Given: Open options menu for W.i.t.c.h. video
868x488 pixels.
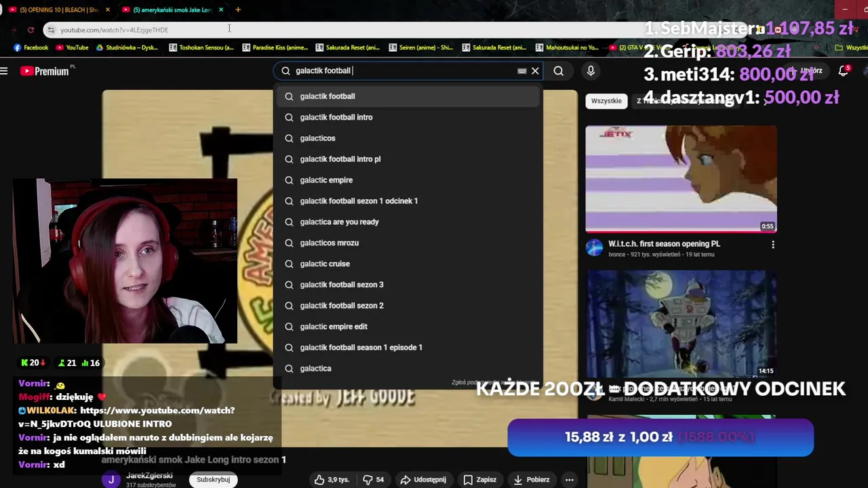Looking at the screenshot, I should (x=773, y=245).
